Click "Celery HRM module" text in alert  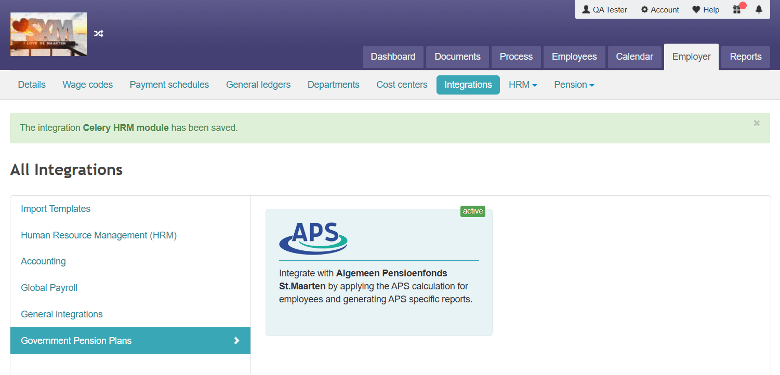(126, 128)
